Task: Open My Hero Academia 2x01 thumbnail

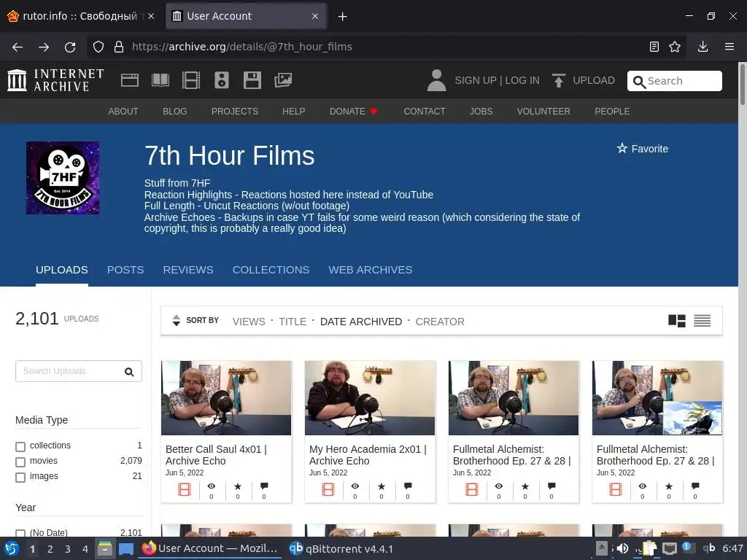Action: (370, 398)
